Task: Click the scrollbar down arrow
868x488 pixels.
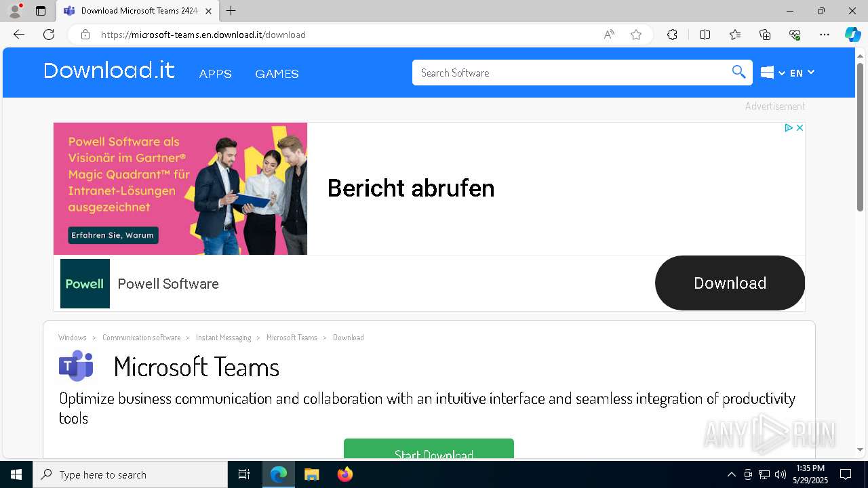Action: (860, 449)
